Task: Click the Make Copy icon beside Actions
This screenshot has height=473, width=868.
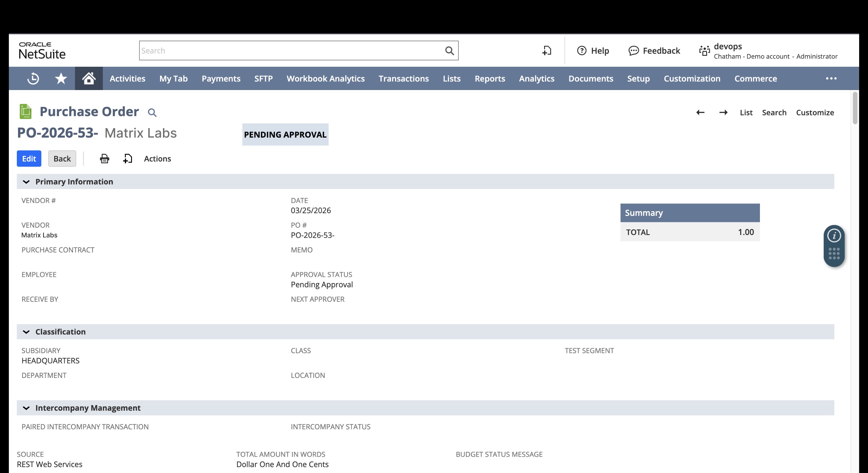Action: click(128, 159)
